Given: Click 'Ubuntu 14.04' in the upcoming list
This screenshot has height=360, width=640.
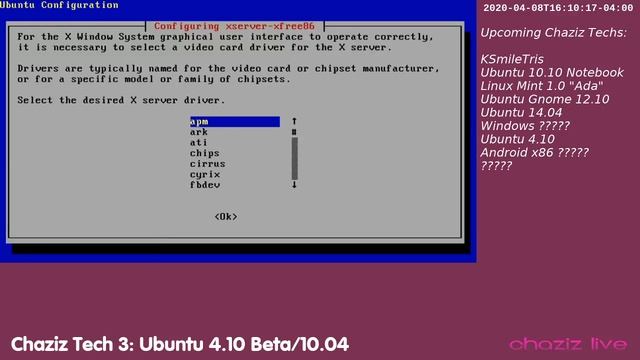Looking at the screenshot, I should 521,113.
